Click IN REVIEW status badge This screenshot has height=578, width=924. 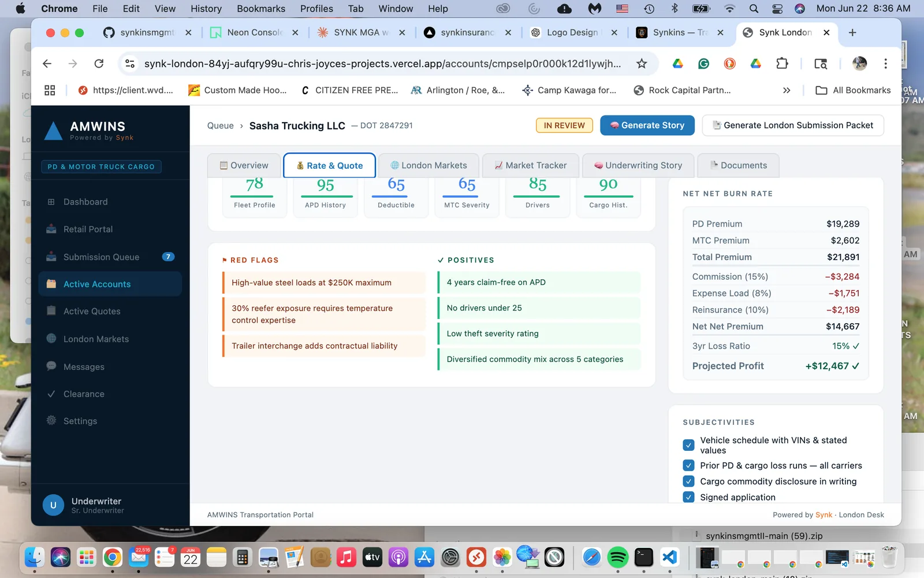[564, 125]
